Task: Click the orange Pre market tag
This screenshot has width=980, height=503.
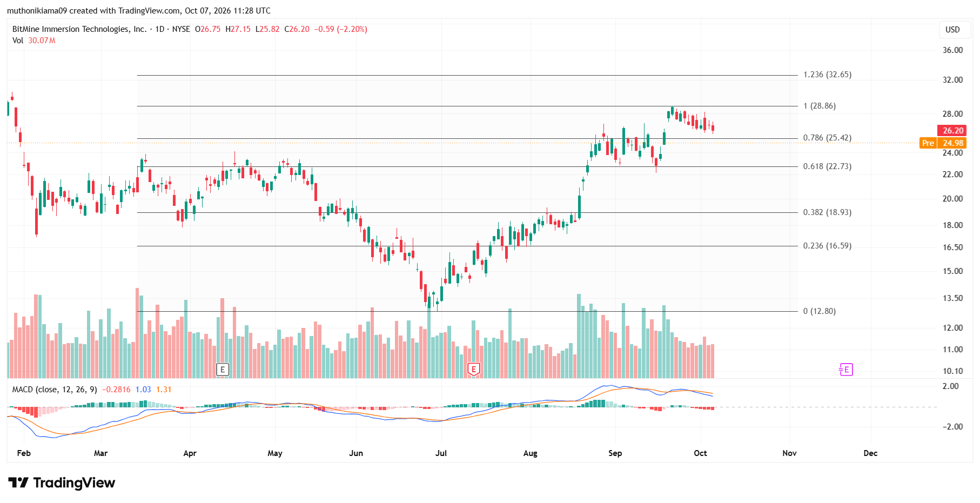Action: tap(928, 143)
